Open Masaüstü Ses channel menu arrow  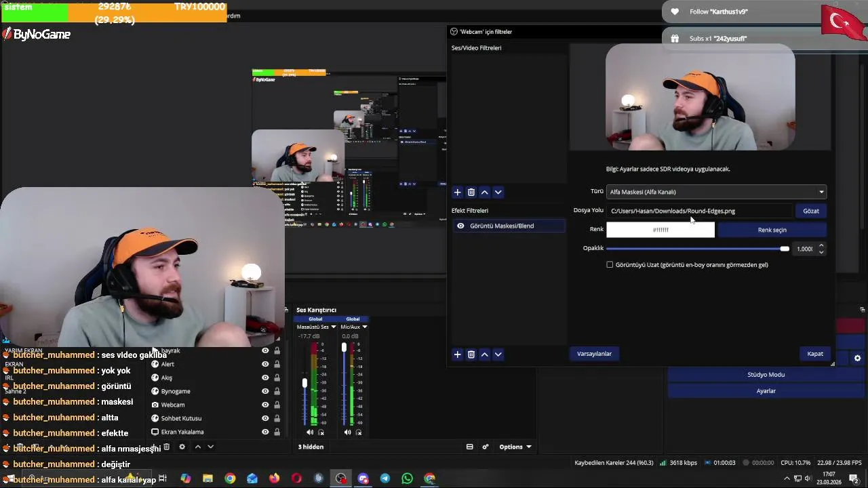(334, 327)
